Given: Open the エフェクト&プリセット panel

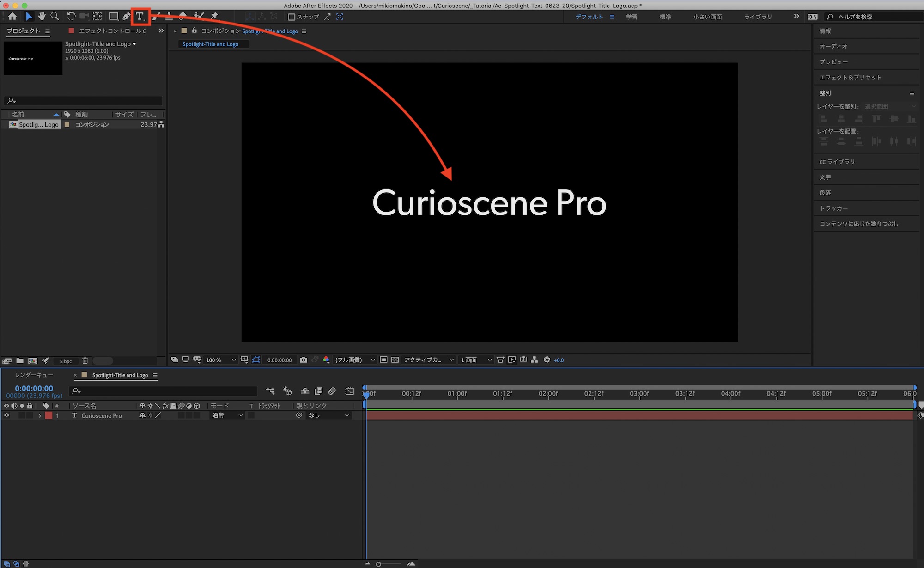Looking at the screenshot, I should pyautogui.click(x=850, y=77).
